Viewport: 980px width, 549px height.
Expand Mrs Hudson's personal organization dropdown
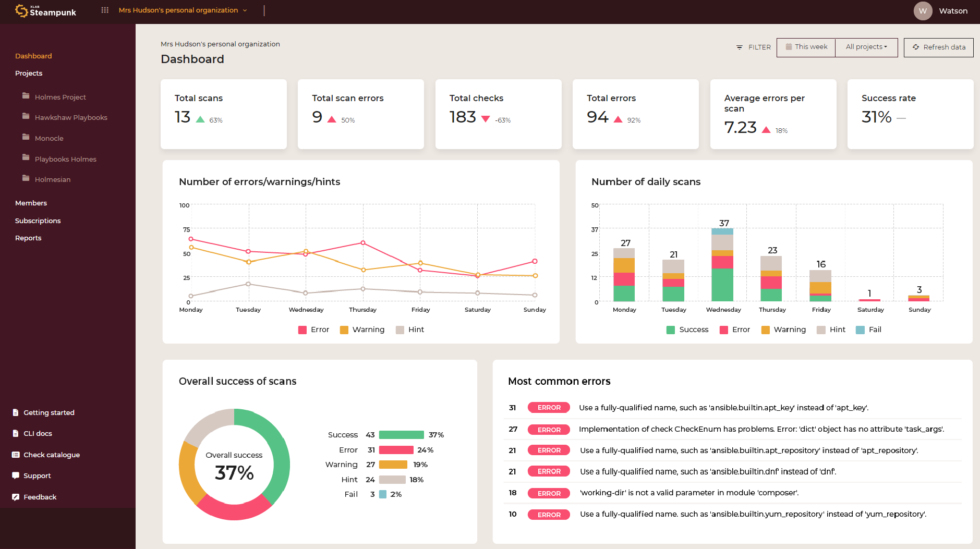coord(183,10)
